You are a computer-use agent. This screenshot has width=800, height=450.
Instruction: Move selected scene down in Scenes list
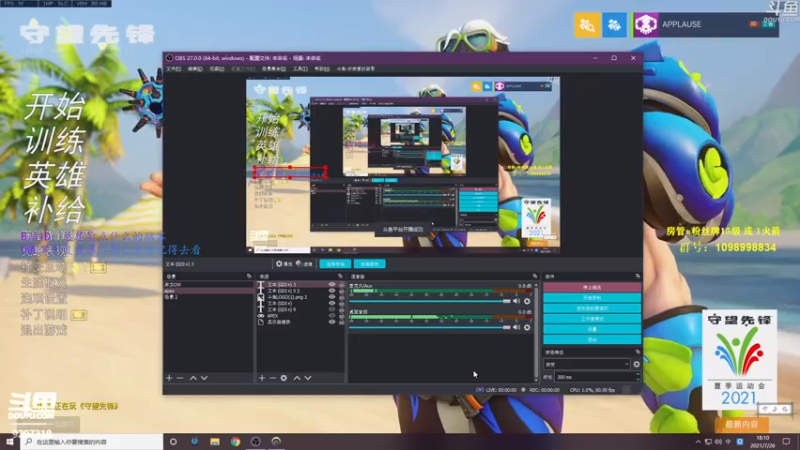click(x=204, y=378)
